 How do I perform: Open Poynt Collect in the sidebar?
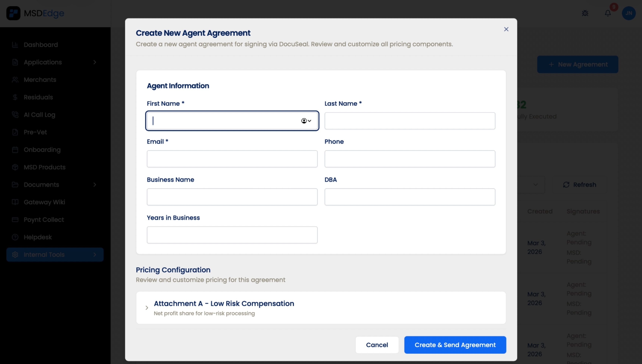click(x=44, y=220)
